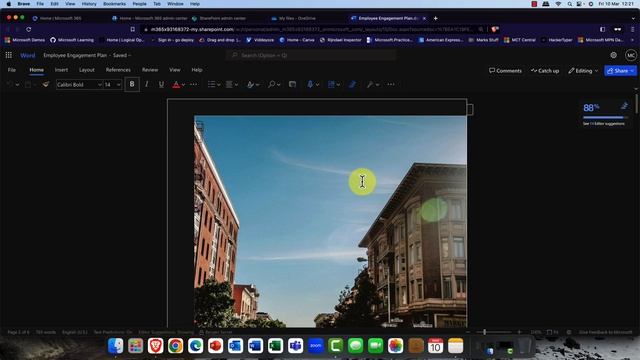Image resolution: width=640 pixels, height=360 pixels.
Task: Switch to the Layout ribbon tab
Action: (87, 70)
